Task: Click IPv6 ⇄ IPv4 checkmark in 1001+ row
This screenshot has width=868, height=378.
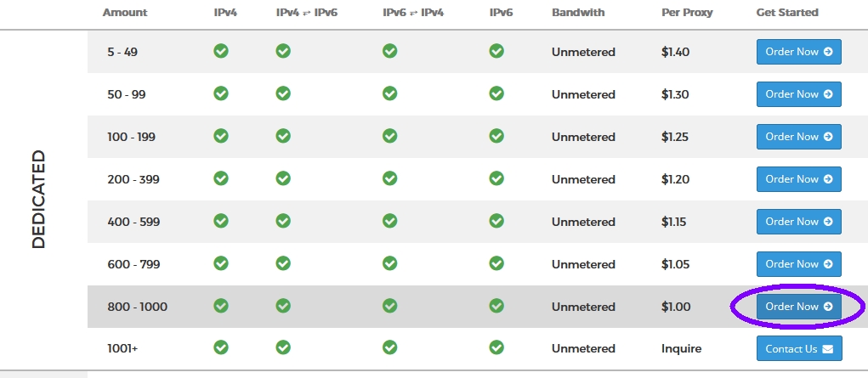Action: [x=389, y=347]
